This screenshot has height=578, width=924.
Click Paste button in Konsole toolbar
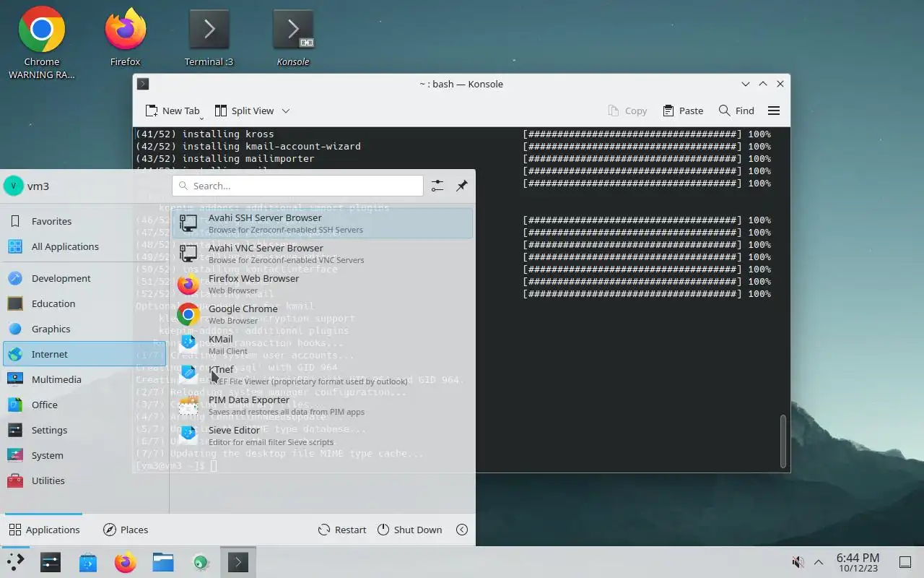[683, 111]
